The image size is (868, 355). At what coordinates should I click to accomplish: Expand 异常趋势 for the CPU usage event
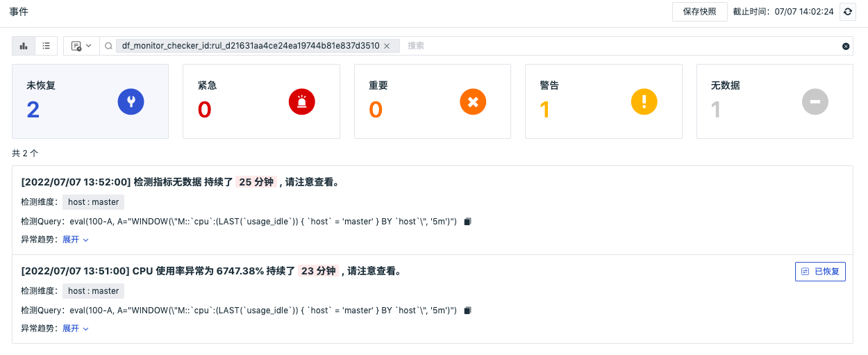tap(76, 328)
